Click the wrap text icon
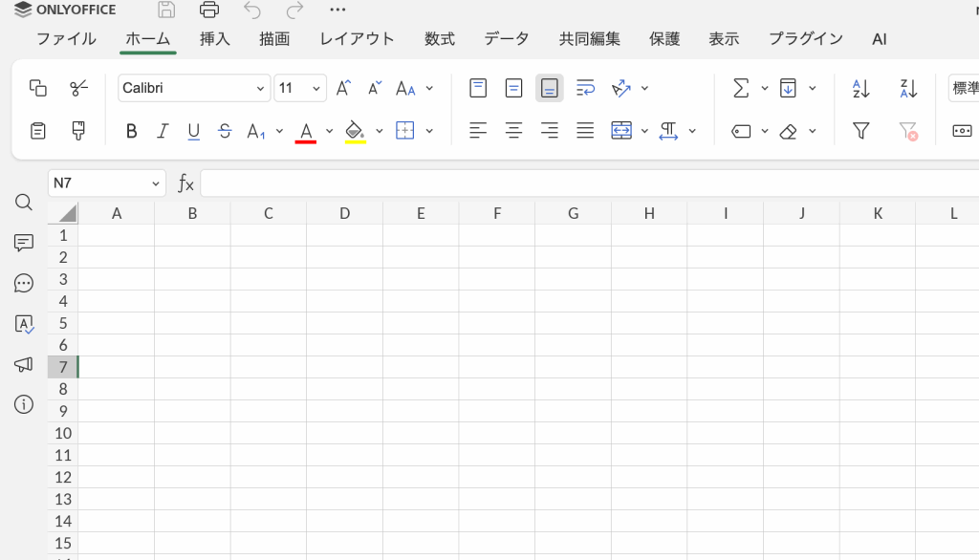979x560 pixels. 585,88
